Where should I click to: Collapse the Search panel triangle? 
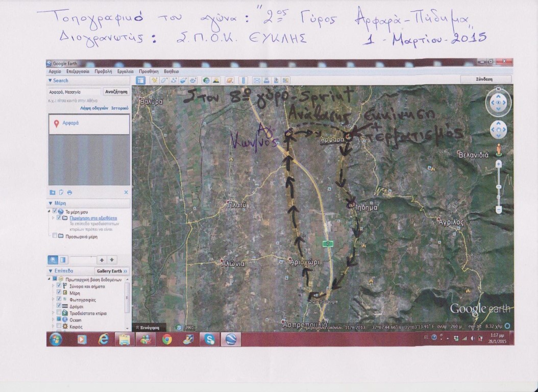pos(50,81)
